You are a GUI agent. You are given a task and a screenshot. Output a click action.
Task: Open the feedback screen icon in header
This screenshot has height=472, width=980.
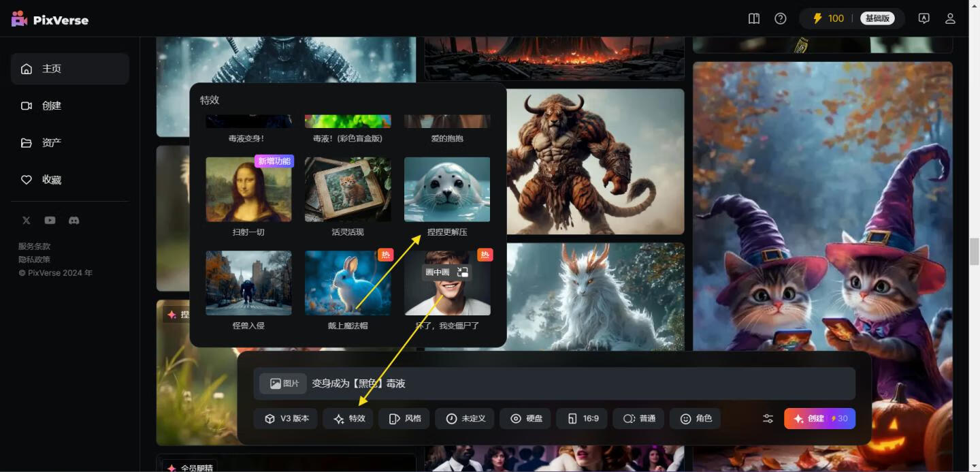click(x=924, y=18)
